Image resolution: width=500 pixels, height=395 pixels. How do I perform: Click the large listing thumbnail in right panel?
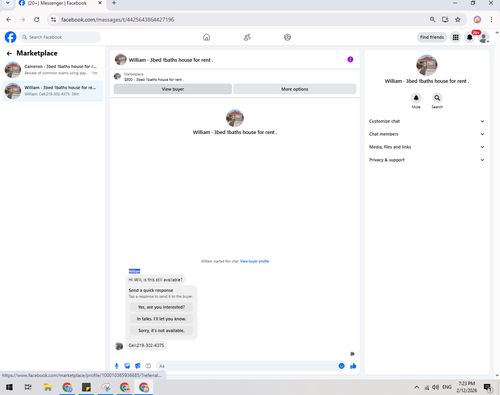[x=427, y=65]
